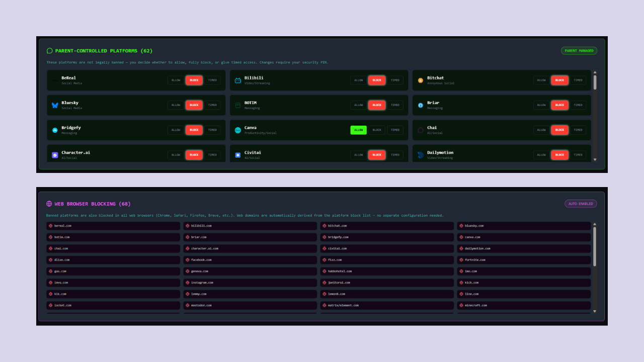Click the globe icon next to kick.com

(x=461, y=283)
